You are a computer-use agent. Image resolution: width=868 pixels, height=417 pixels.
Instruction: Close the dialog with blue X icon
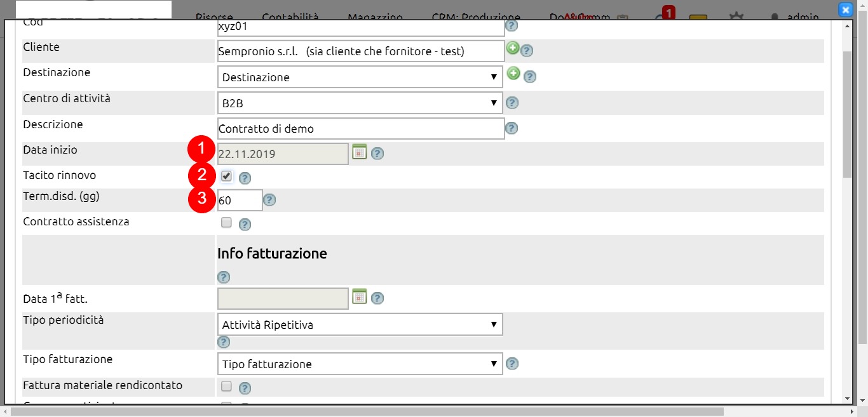(845, 10)
